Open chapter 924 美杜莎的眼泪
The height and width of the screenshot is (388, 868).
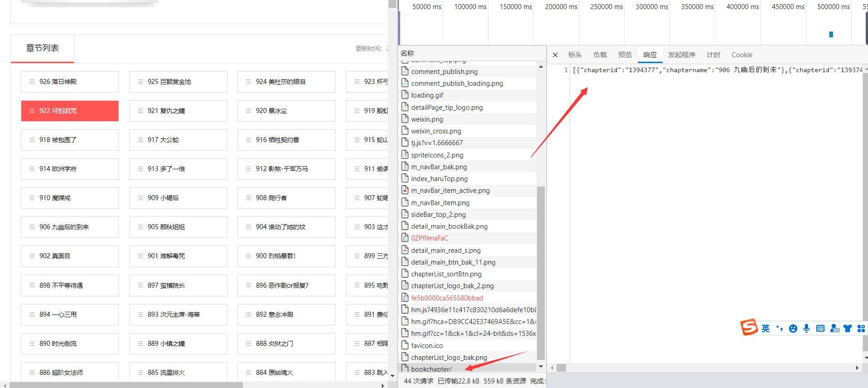tap(286, 82)
